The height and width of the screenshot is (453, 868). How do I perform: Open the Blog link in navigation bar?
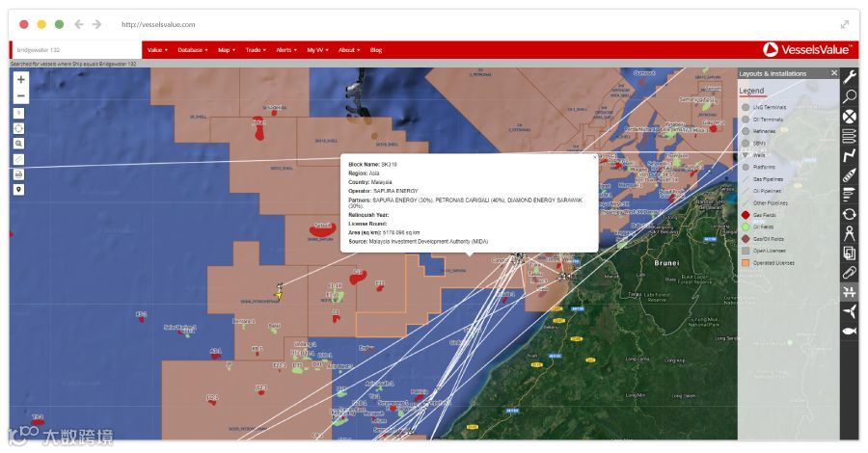[x=376, y=50]
